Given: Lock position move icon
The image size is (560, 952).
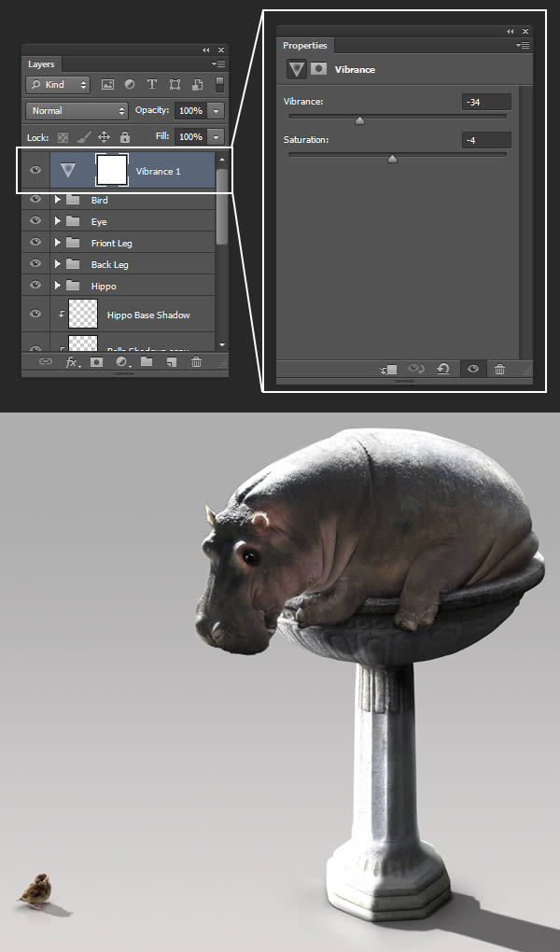Looking at the screenshot, I should [x=104, y=137].
